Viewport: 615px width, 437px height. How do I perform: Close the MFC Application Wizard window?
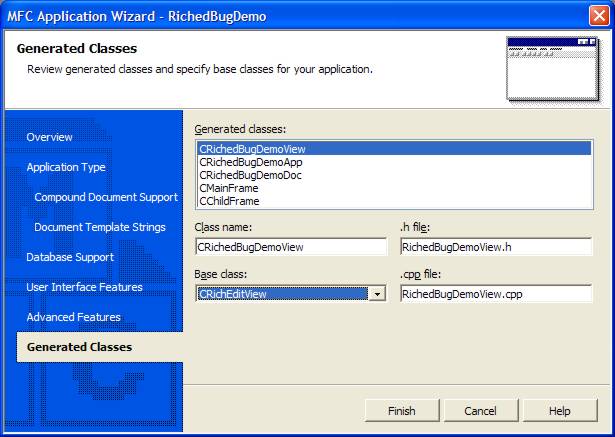(599, 16)
